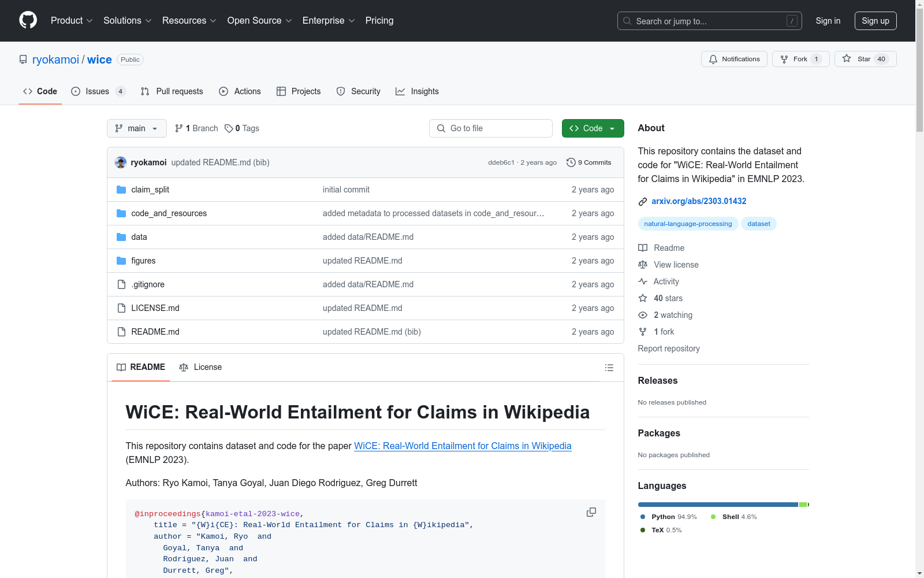Click the Python language bar segment
The image size is (924, 578).
(x=718, y=505)
